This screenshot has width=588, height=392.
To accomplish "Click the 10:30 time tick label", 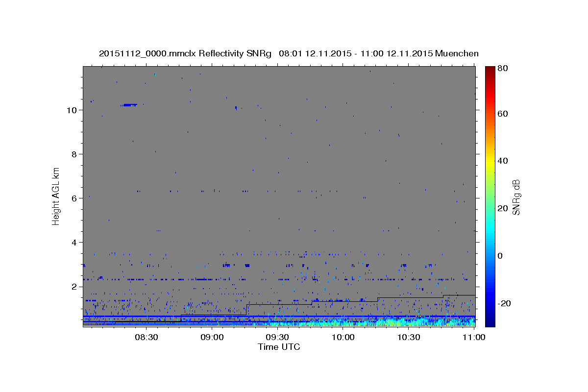I will click(x=408, y=337).
